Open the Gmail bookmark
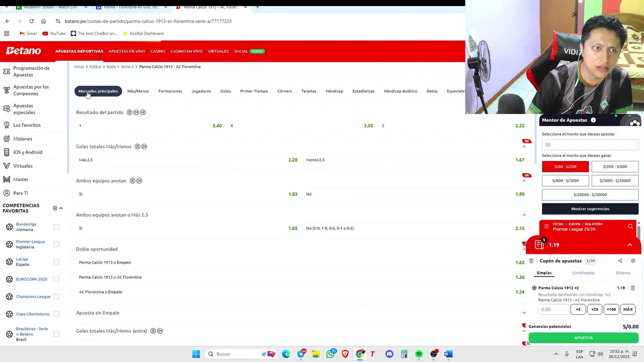This screenshot has width=644, height=362. tap(28, 34)
